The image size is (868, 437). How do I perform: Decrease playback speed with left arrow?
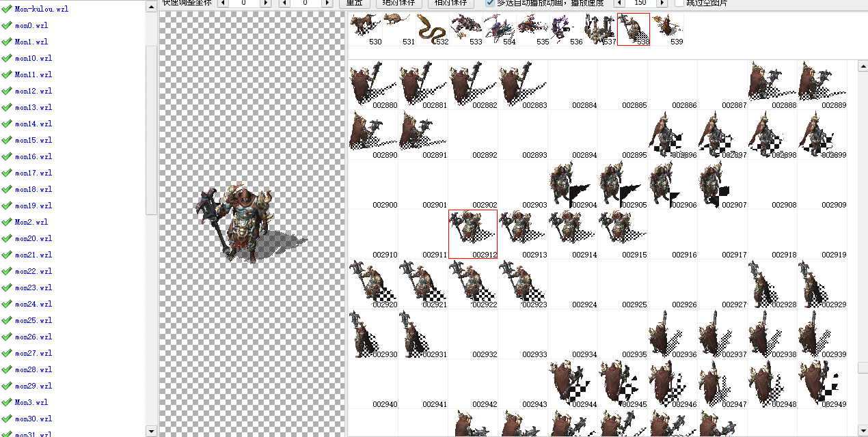pos(619,3)
